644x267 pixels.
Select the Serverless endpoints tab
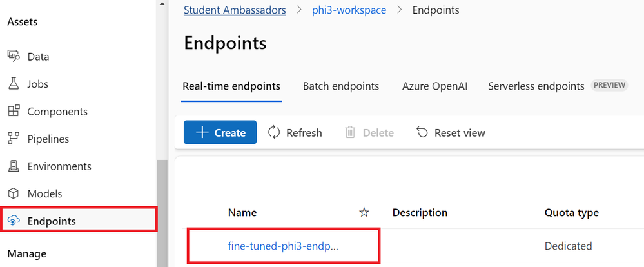(536, 86)
